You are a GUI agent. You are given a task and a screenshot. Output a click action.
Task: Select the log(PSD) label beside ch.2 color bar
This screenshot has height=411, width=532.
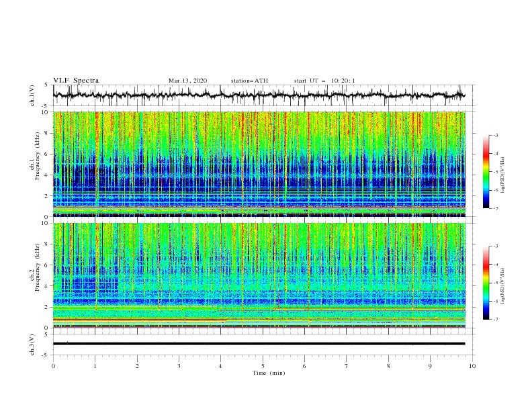point(503,286)
